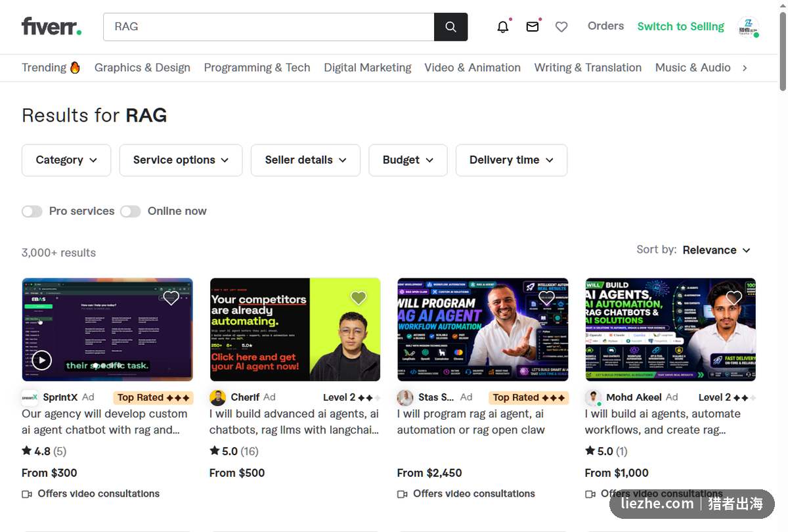Click the category bar right arrow

pos(745,68)
